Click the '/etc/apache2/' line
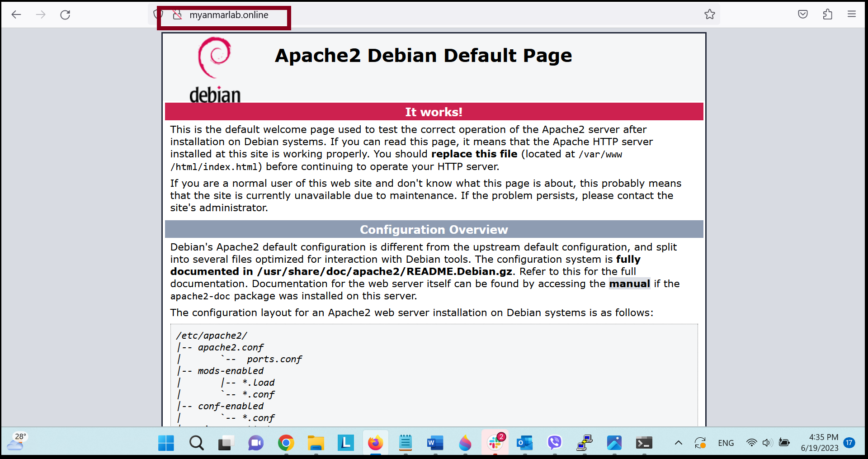This screenshot has width=868, height=459. (x=212, y=336)
